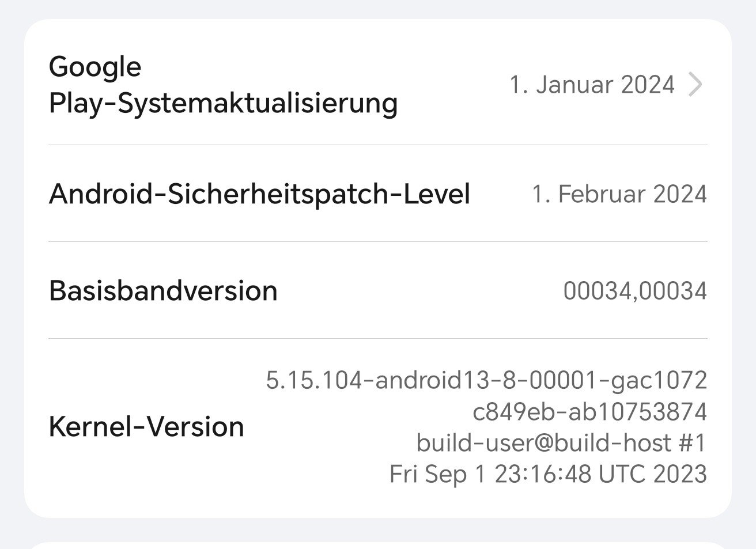Tap empty space between Basisbandversion and value
The image size is (756, 549).
pos(421,290)
